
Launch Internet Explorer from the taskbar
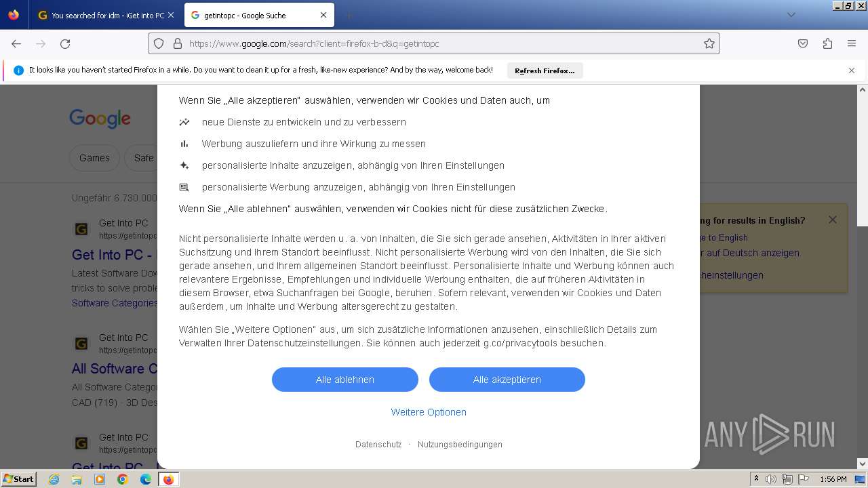pyautogui.click(x=54, y=479)
